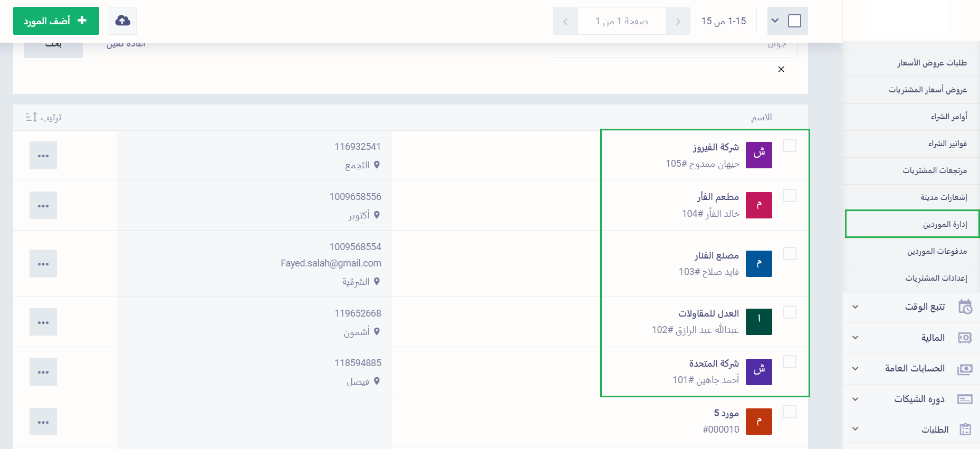Toggle the select-all checkbox in top bar

tap(794, 21)
